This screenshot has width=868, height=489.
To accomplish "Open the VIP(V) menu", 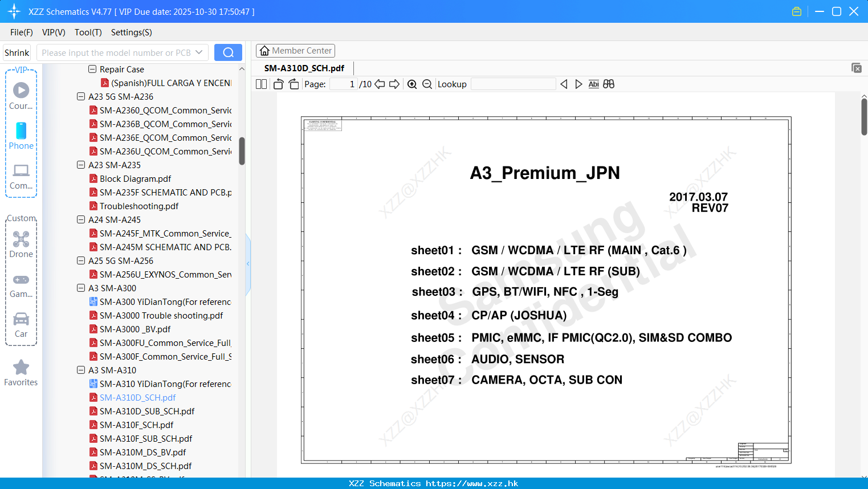I will point(54,32).
